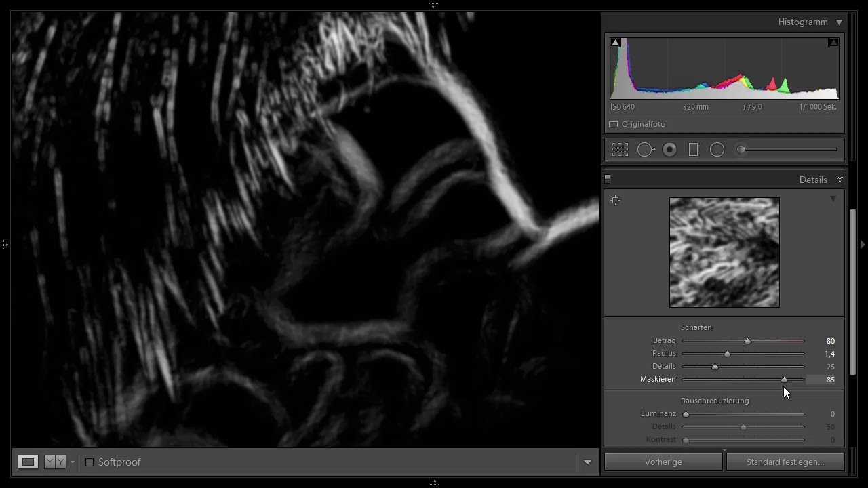Toggle shadow clipping indicator in histogram
This screenshot has width=868, height=488.
click(x=616, y=43)
